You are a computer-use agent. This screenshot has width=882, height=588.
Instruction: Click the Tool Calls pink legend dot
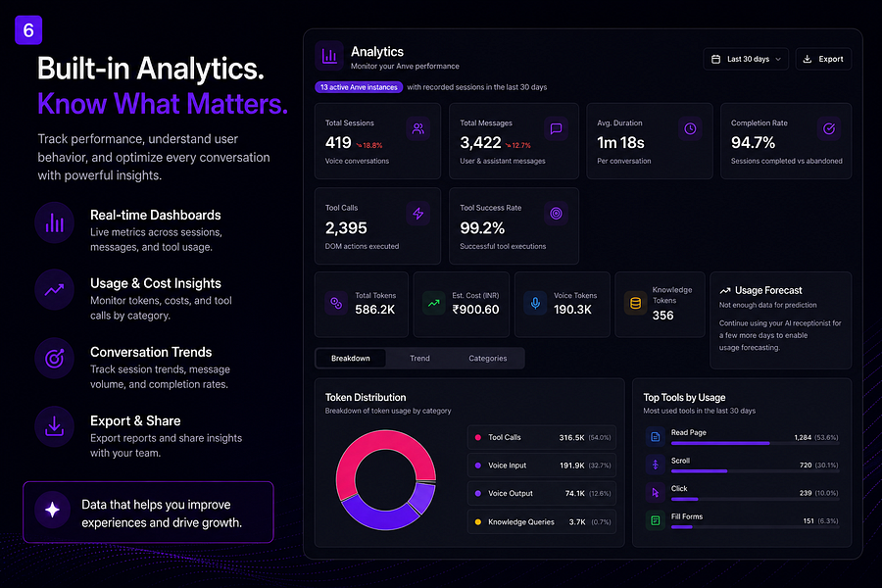pyautogui.click(x=478, y=437)
